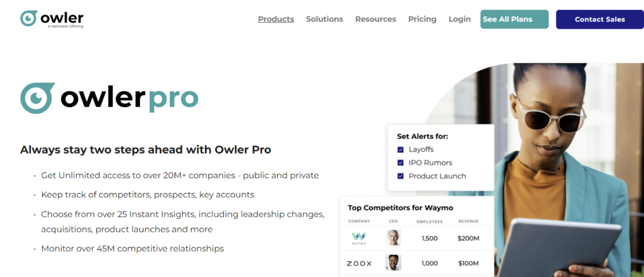Click the See All Plans button
The image size is (644, 277).
click(x=514, y=20)
